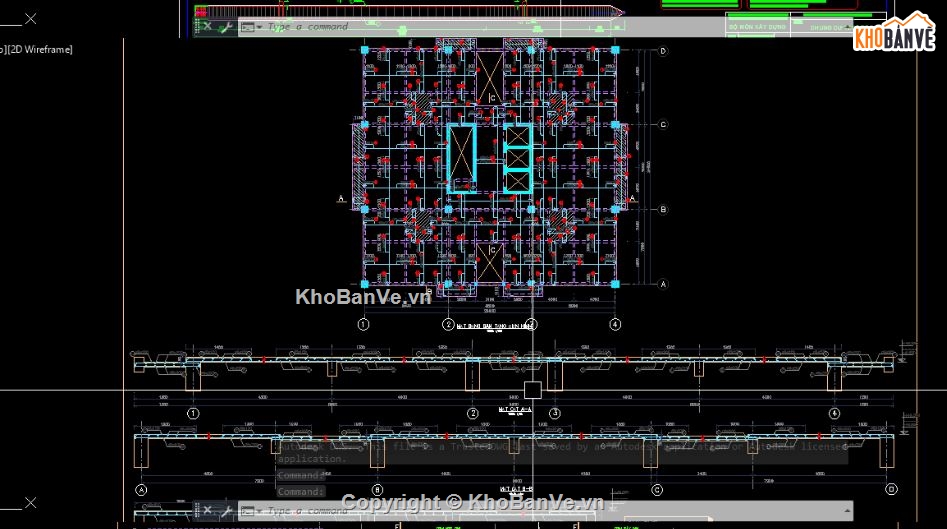
Task: Open Customize wrench on bottom command line
Action: tap(225, 511)
